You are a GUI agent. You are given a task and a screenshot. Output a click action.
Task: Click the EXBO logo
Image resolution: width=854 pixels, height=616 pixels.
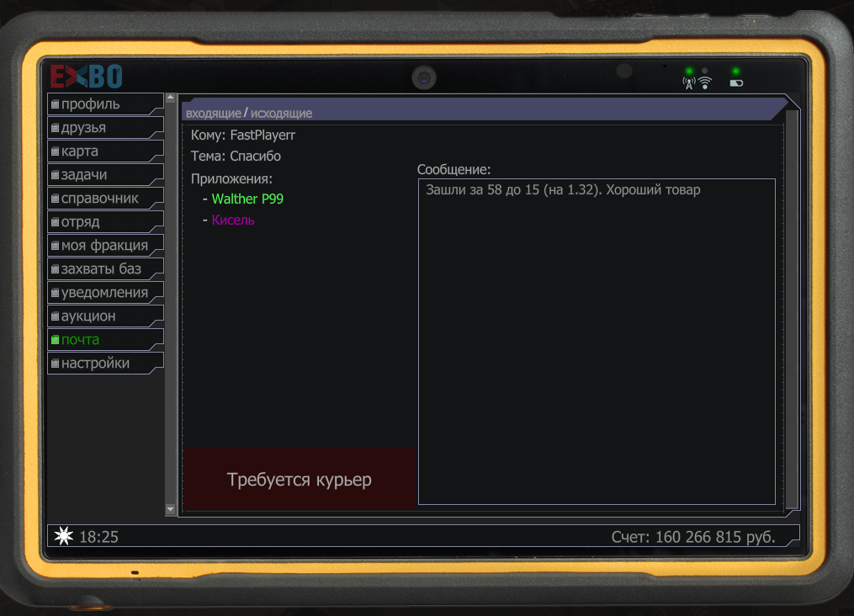coord(86,77)
